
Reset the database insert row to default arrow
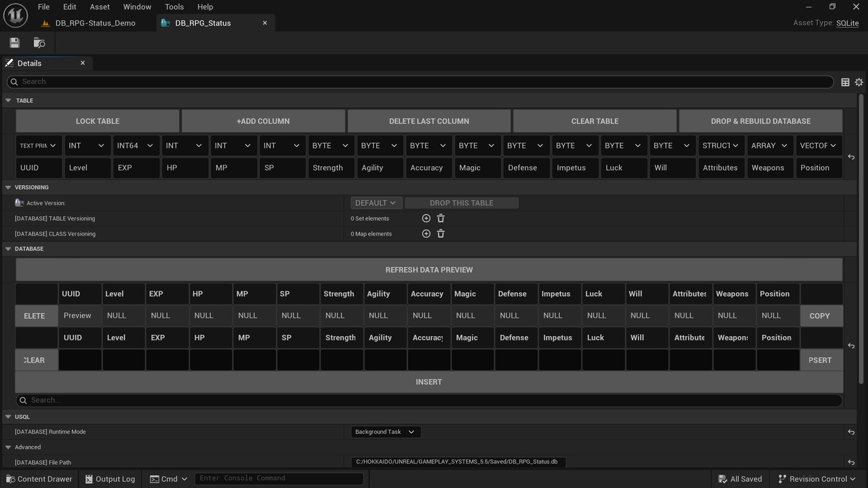pyautogui.click(x=851, y=346)
